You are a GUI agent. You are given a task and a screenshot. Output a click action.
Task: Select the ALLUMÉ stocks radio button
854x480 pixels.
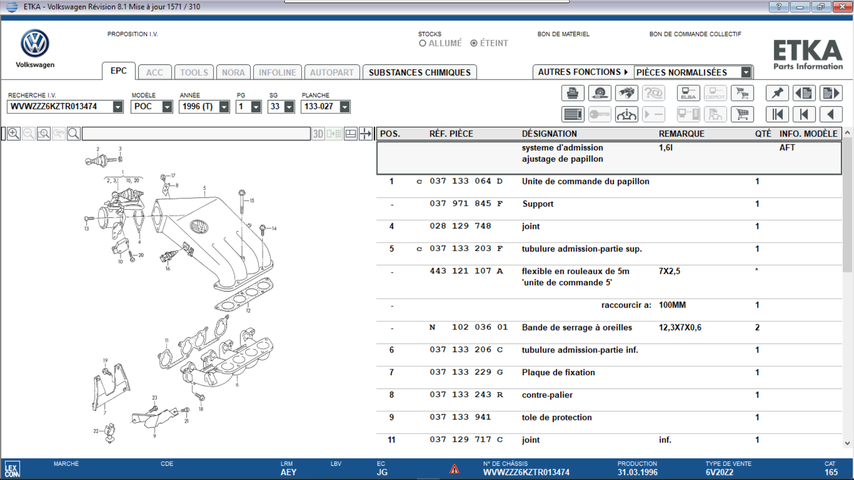click(x=422, y=43)
